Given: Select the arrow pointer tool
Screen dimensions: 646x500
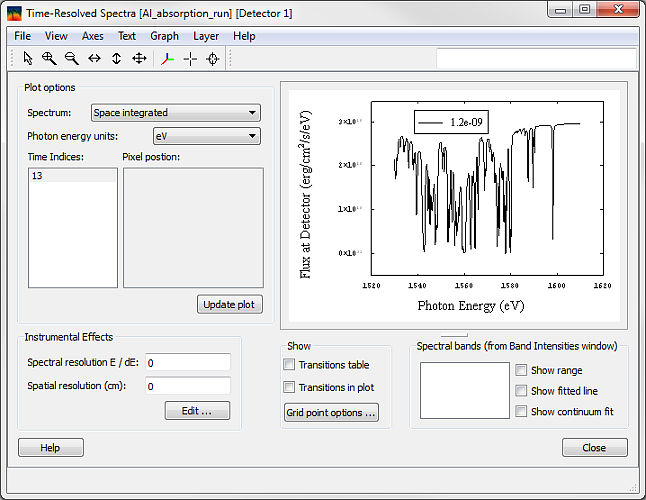Looking at the screenshot, I should 28,59.
